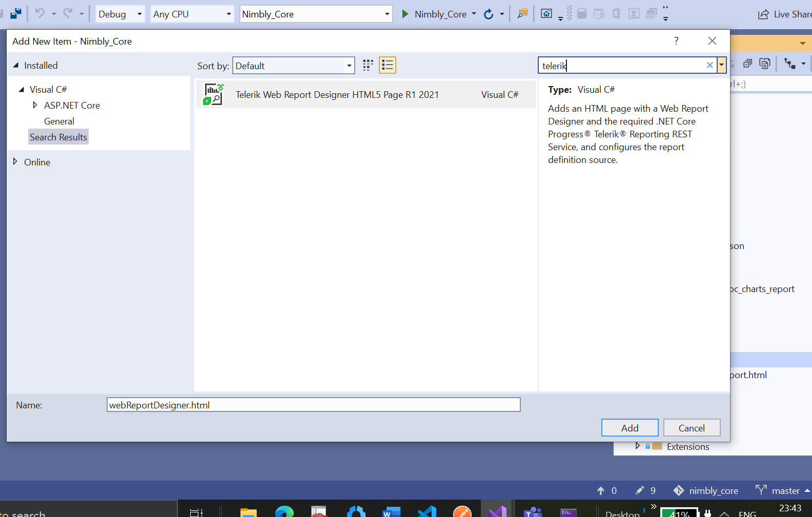Click the Find in Files toolbar icon
This screenshot has width=812, height=517.
tap(522, 14)
